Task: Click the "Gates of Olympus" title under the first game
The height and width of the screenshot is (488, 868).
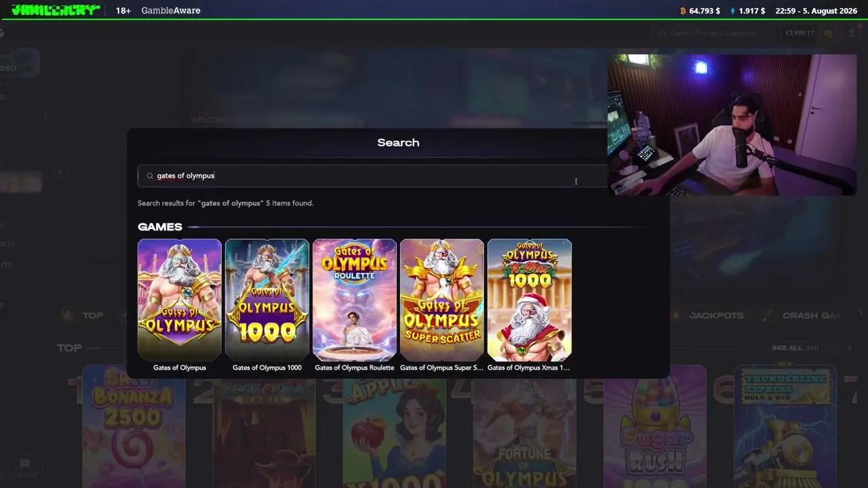Action: coord(180,368)
